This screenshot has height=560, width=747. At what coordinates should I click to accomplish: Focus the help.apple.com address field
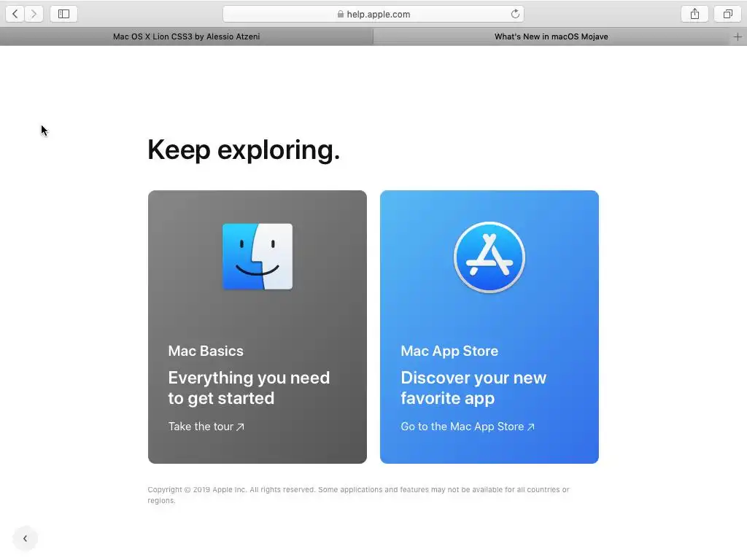coord(373,14)
